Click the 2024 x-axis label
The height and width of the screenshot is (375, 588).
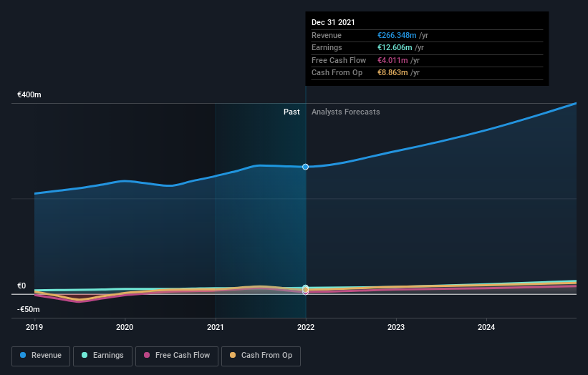pos(486,327)
